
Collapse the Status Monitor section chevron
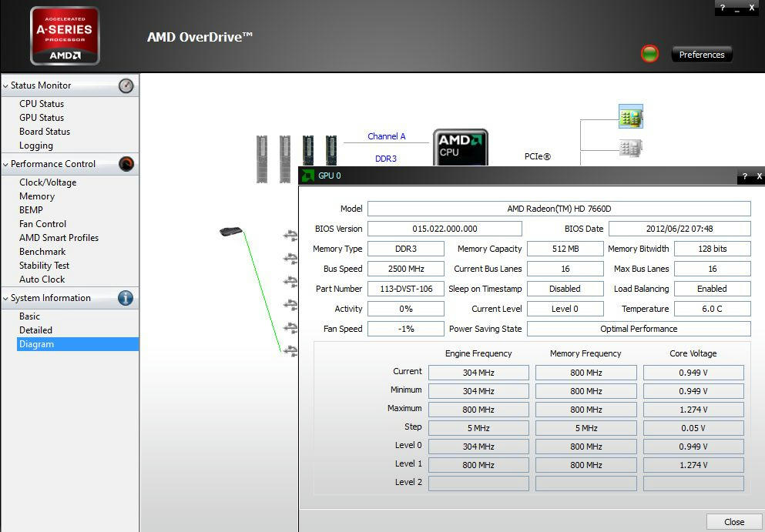click(5, 85)
